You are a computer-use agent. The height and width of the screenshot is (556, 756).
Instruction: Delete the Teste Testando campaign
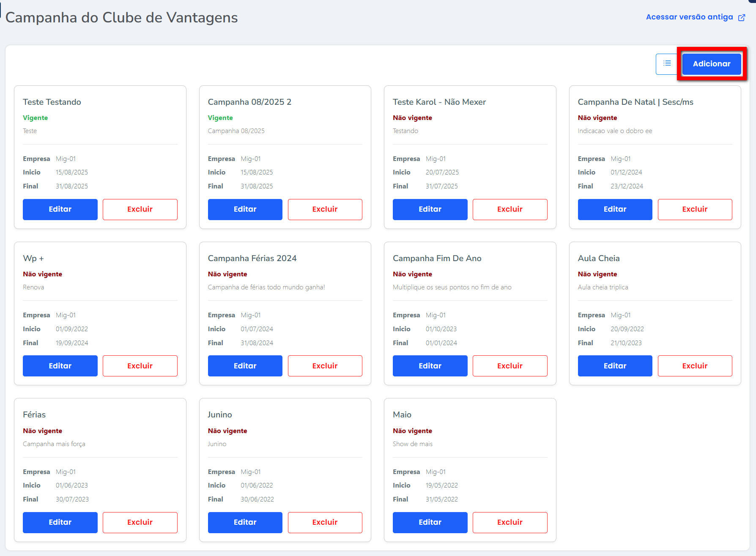[x=140, y=209]
